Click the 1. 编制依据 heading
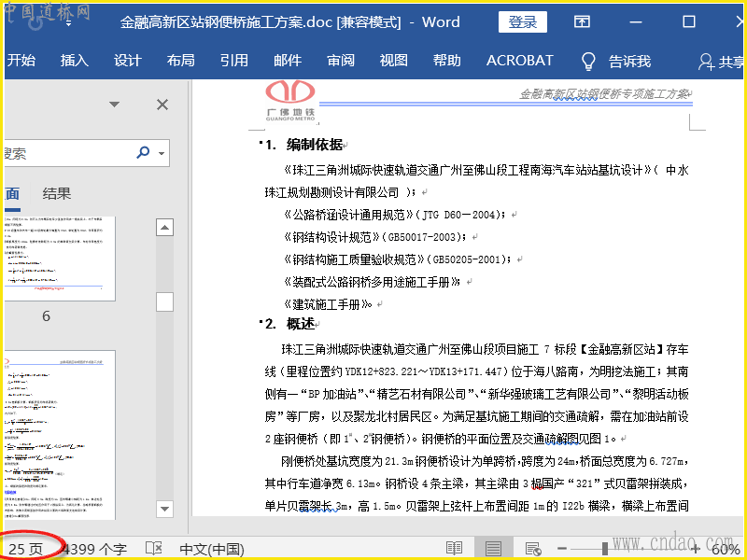The image size is (747, 560). [304, 145]
